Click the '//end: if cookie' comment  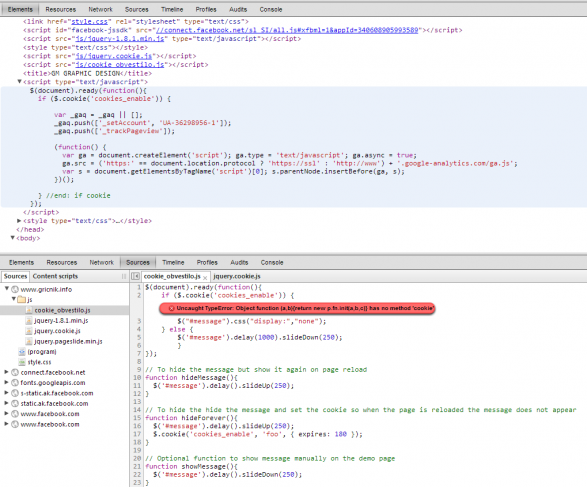click(78, 195)
